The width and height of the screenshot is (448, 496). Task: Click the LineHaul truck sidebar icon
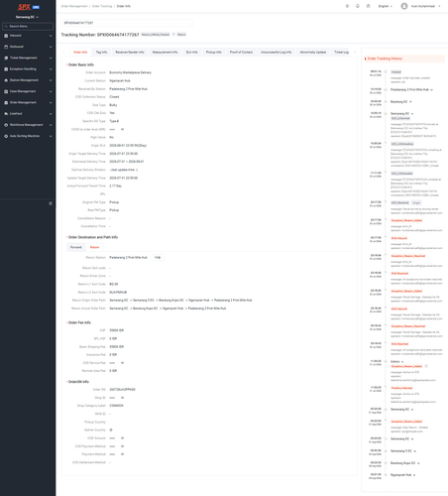click(x=6, y=114)
